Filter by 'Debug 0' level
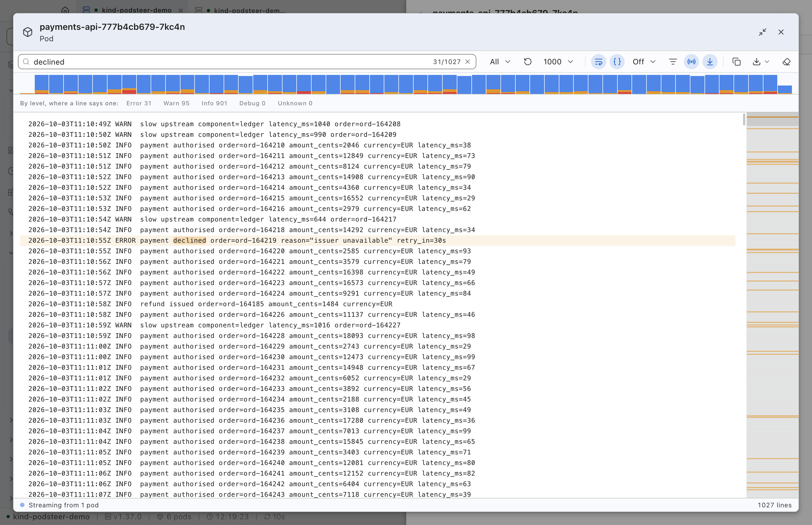Image resolution: width=812 pixels, height=525 pixels. 252,103
